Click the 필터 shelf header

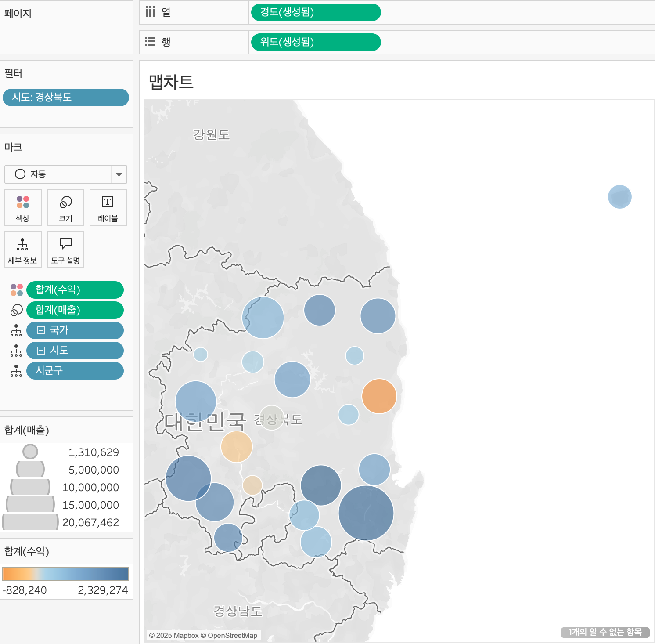(x=14, y=73)
